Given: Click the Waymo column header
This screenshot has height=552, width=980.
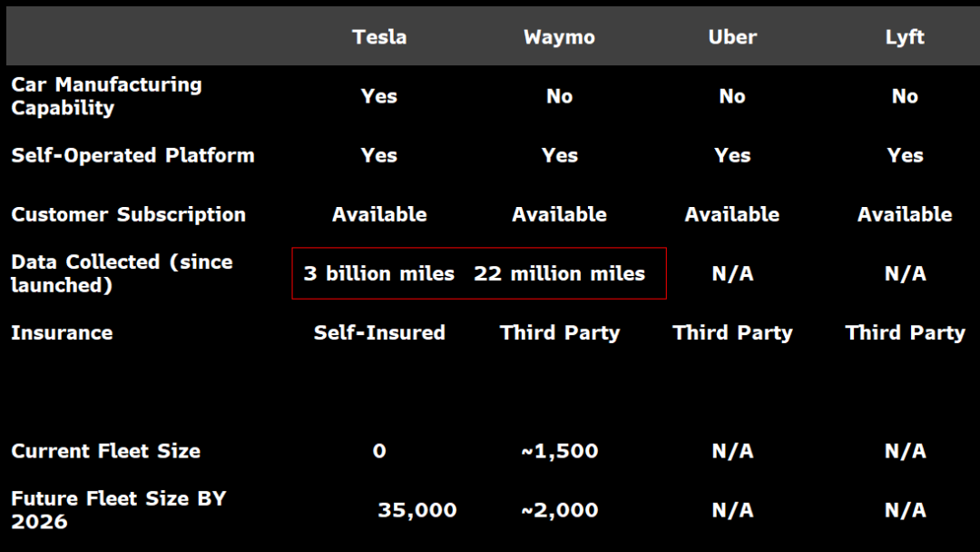Looking at the screenshot, I should (x=559, y=37).
